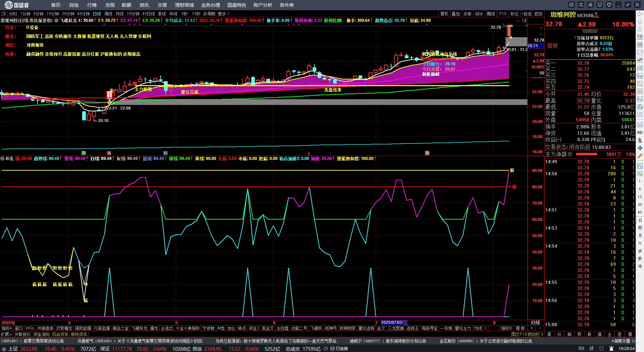Click the pencil drawing icon in right sidebar
This screenshot has height=352, width=644.
click(640, 156)
